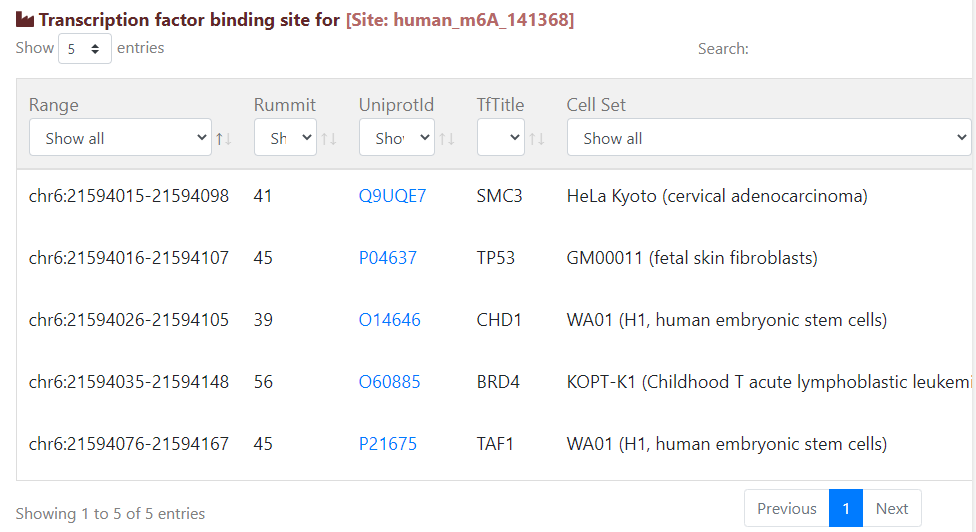
Task: Sort the Rummit column using its arrows
Action: (x=329, y=139)
